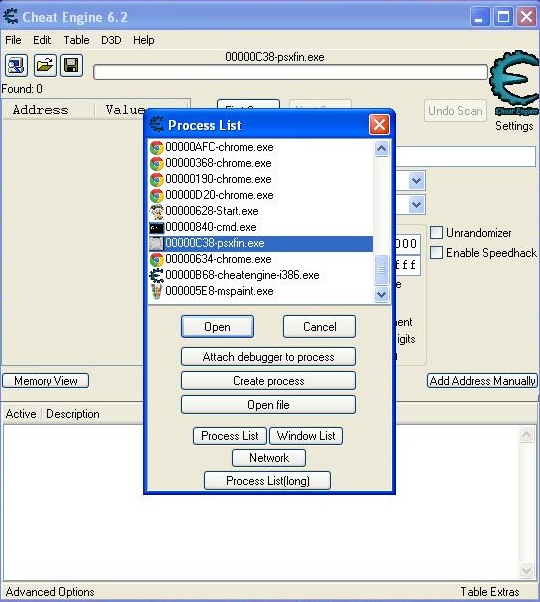Click the Start.exe process icon

pyautogui.click(x=156, y=212)
